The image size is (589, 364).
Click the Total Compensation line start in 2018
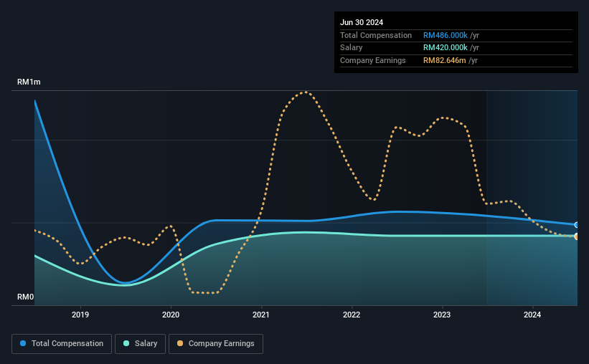click(x=35, y=101)
